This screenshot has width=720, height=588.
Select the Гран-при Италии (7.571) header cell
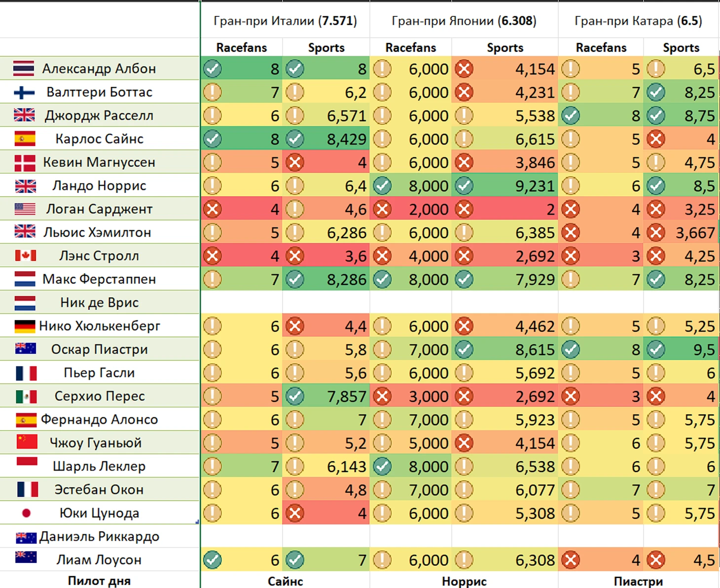[285, 21]
